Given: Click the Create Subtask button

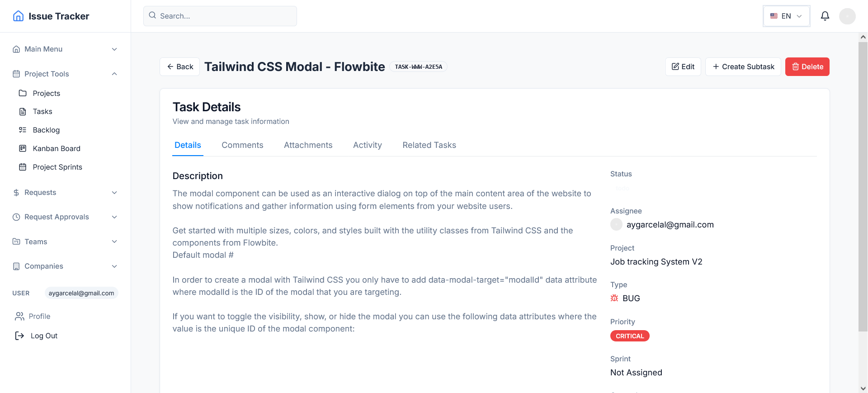Looking at the screenshot, I should [x=743, y=66].
